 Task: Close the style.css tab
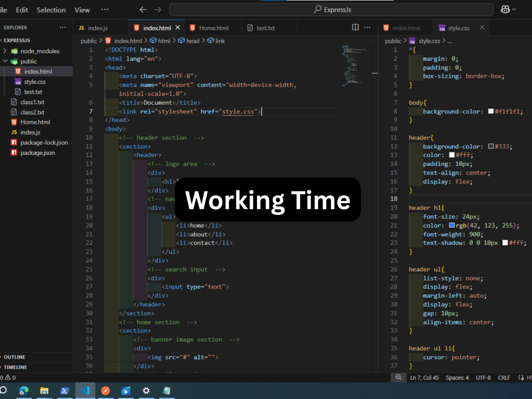pos(482,28)
